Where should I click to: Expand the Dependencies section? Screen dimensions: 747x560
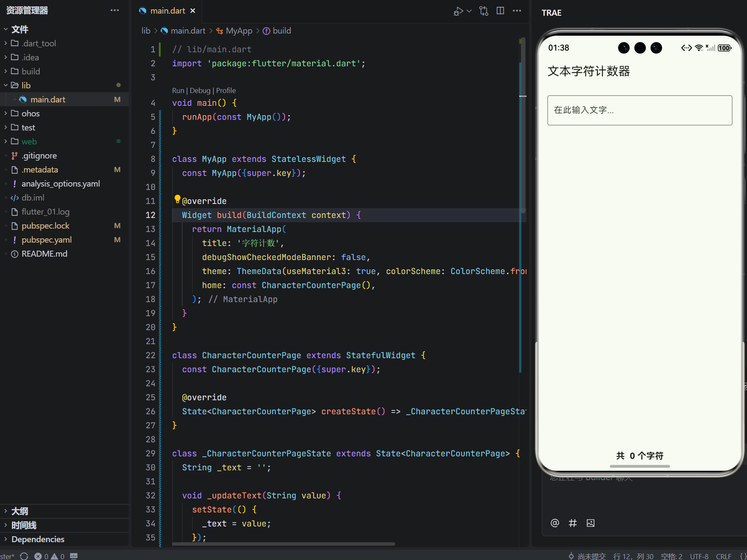(x=64, y=539)
